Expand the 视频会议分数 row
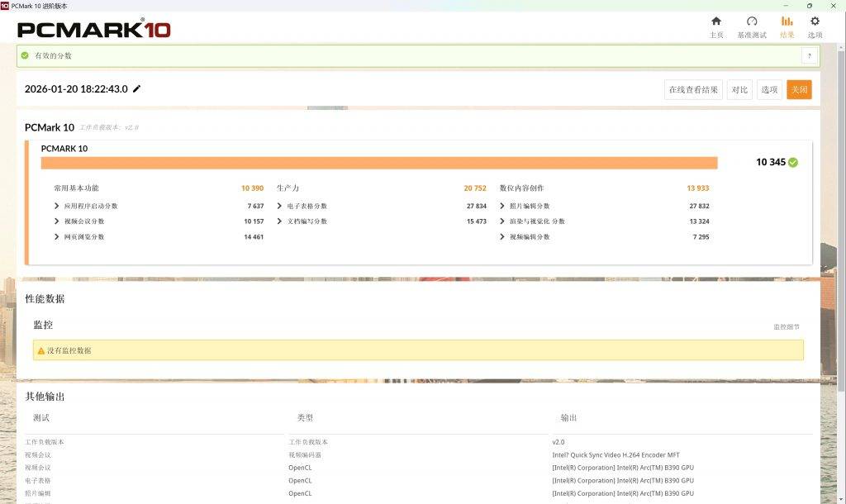The height and width of the screenshot is (504, 846). click(x=57, y=221)
